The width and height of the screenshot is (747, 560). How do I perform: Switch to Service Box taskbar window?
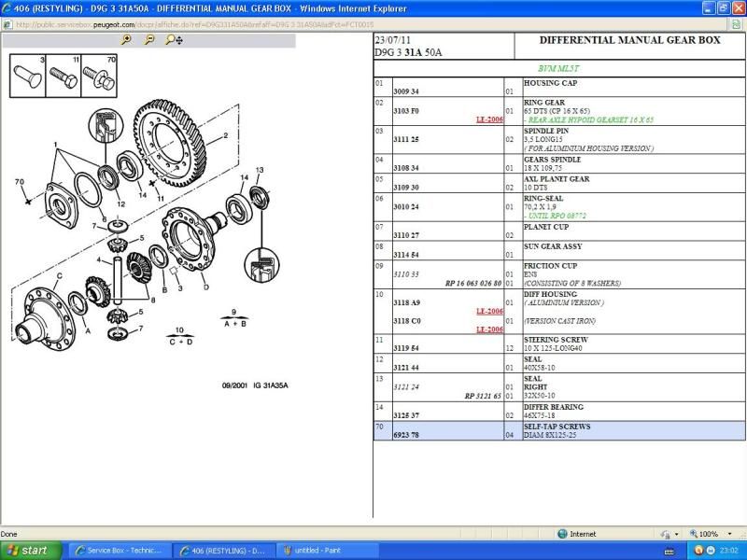[120, 551]
